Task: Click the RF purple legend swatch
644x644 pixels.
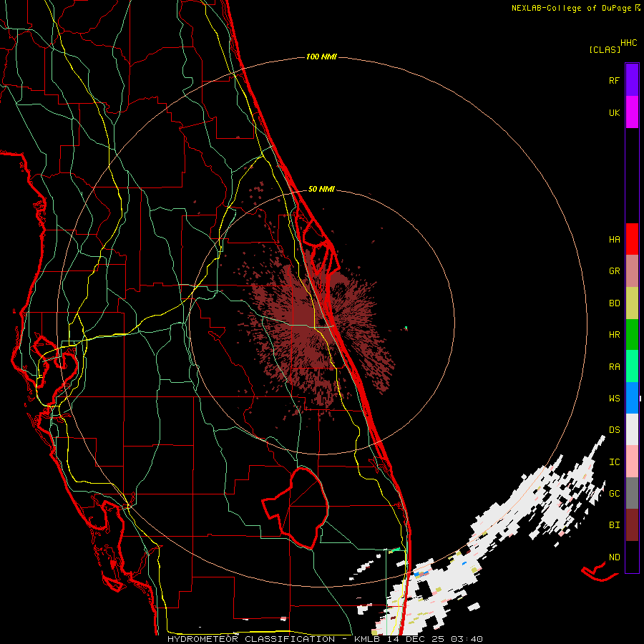Action: click(x=632, y=80)
